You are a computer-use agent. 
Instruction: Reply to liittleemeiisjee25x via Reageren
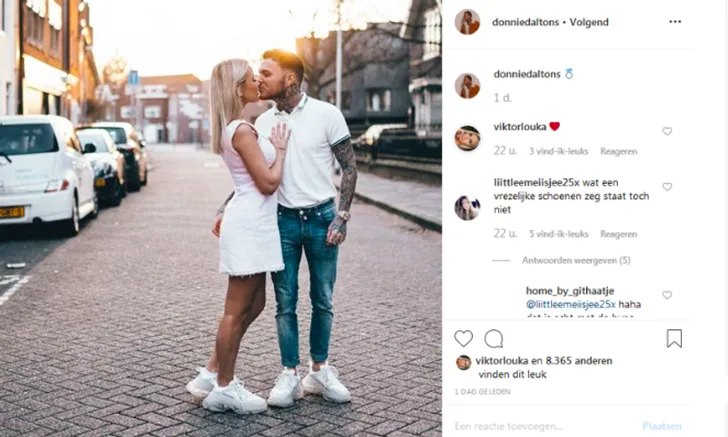tap(618, 234)
